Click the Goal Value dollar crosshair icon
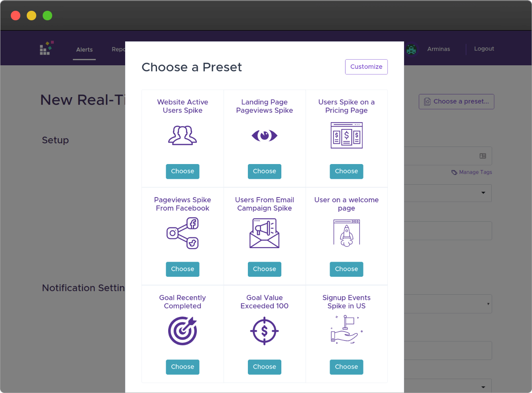 click(265, 331)
